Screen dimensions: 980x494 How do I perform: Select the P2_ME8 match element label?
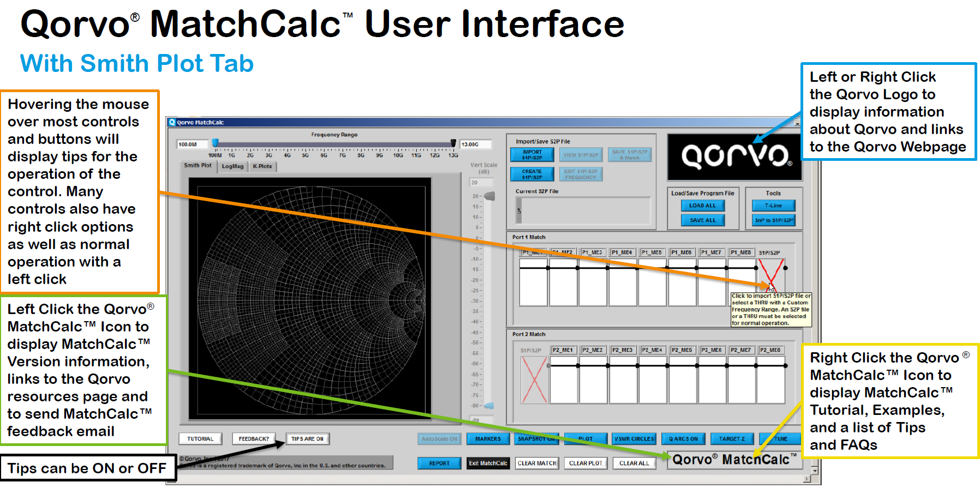pos(770,350)
